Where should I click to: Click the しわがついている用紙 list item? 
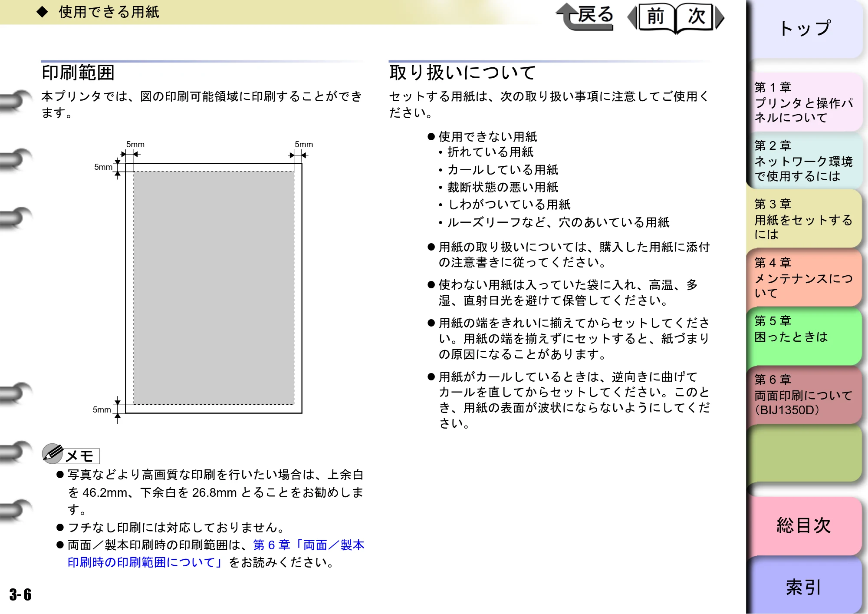(509, 205)
